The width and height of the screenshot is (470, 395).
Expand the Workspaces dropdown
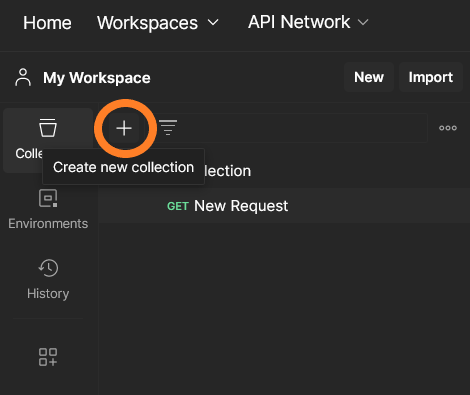pyautogui.click(x=158, y=23)
